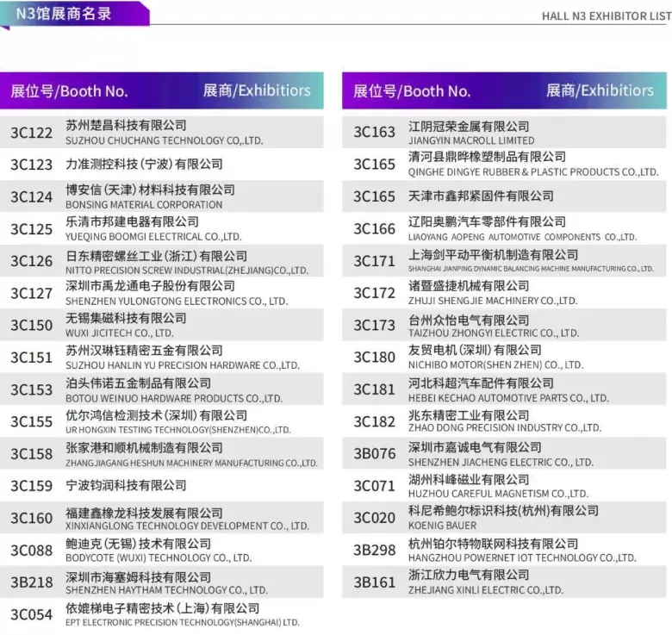Click 天津市鑫邦紧固件有限公司
Image resolution: width=672 pixels, height=635 pixels.
tap(481, 196)
